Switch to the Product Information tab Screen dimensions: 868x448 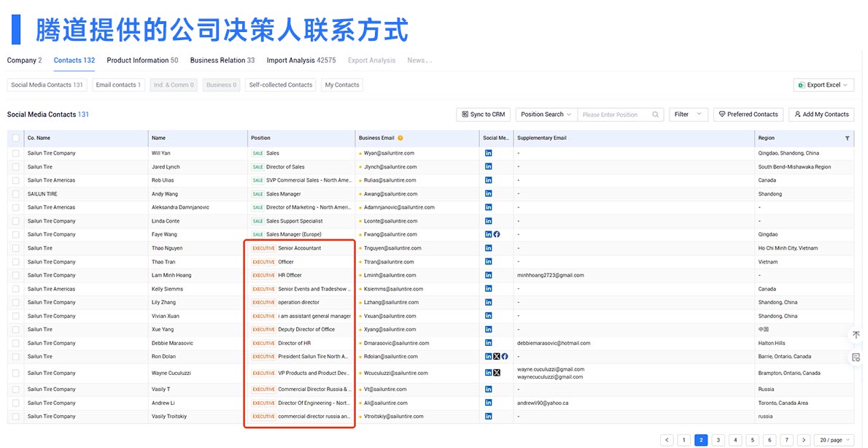[142, 61]
